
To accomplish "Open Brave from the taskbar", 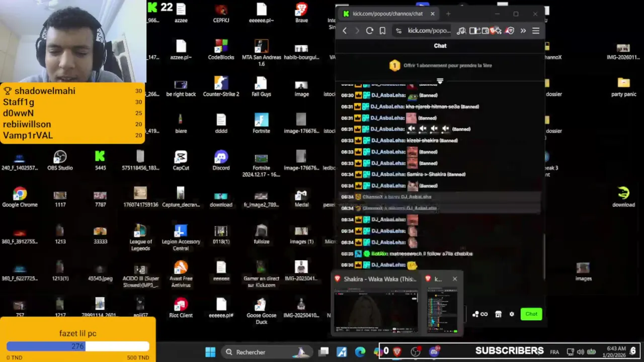I will 397,352.
